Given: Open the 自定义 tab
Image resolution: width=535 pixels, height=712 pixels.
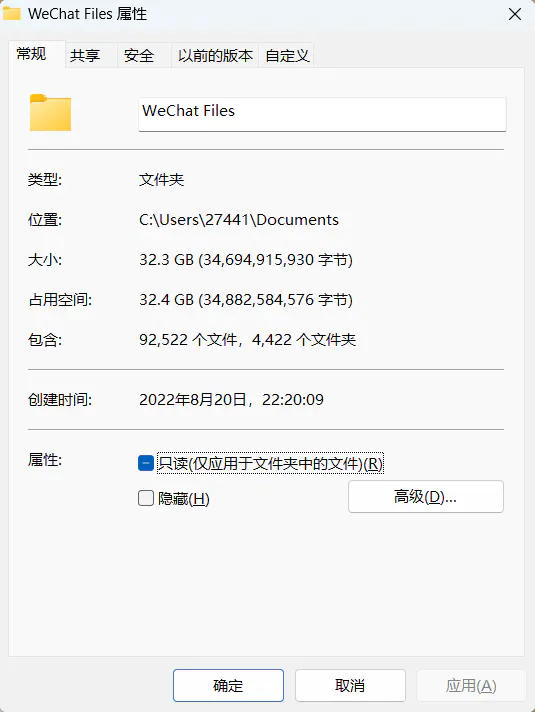Looking at the screenshot, I should point(287,55).
